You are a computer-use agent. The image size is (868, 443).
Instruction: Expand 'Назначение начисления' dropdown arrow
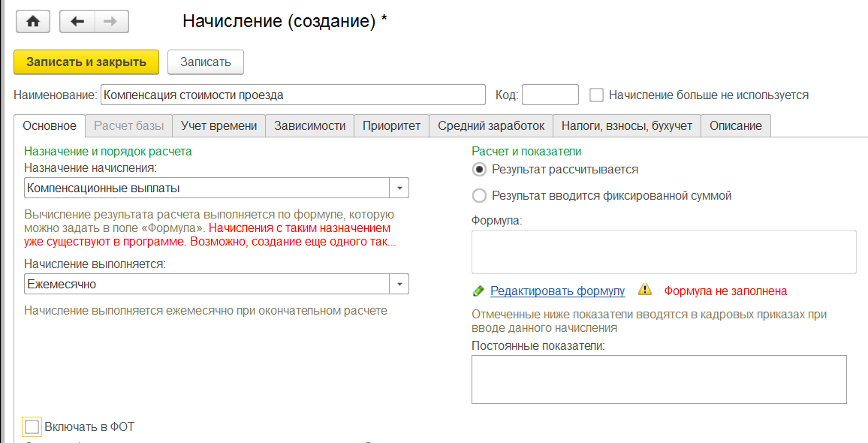coord(399,188)
